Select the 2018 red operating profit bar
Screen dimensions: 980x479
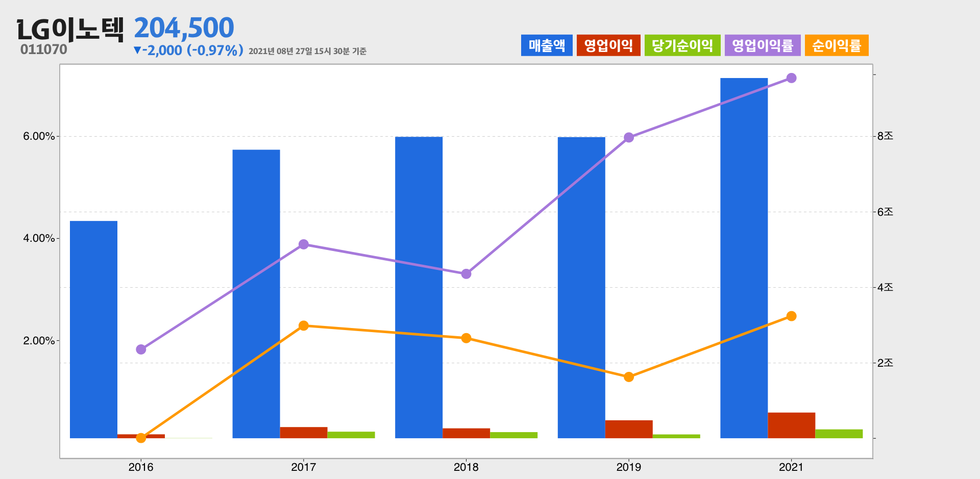466,433
